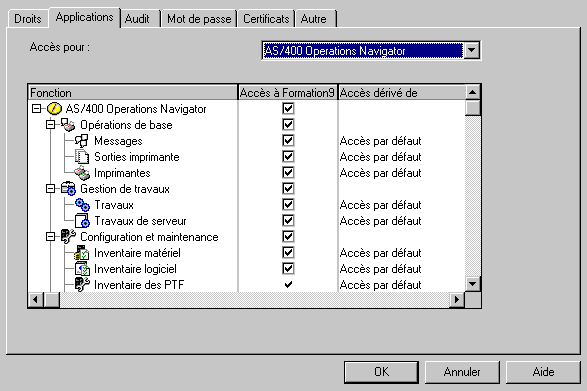Collapse the Opérations de base tree node

[x=50, y=124]
